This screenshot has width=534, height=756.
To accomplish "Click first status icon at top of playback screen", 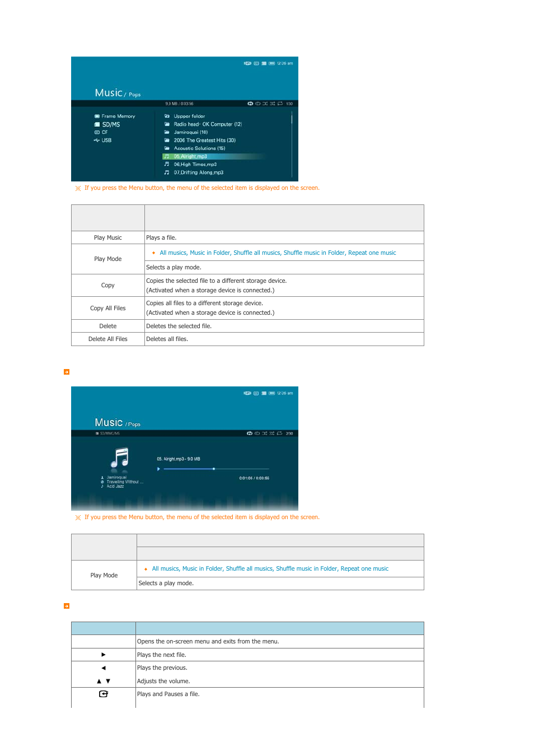I will (247, 393).
